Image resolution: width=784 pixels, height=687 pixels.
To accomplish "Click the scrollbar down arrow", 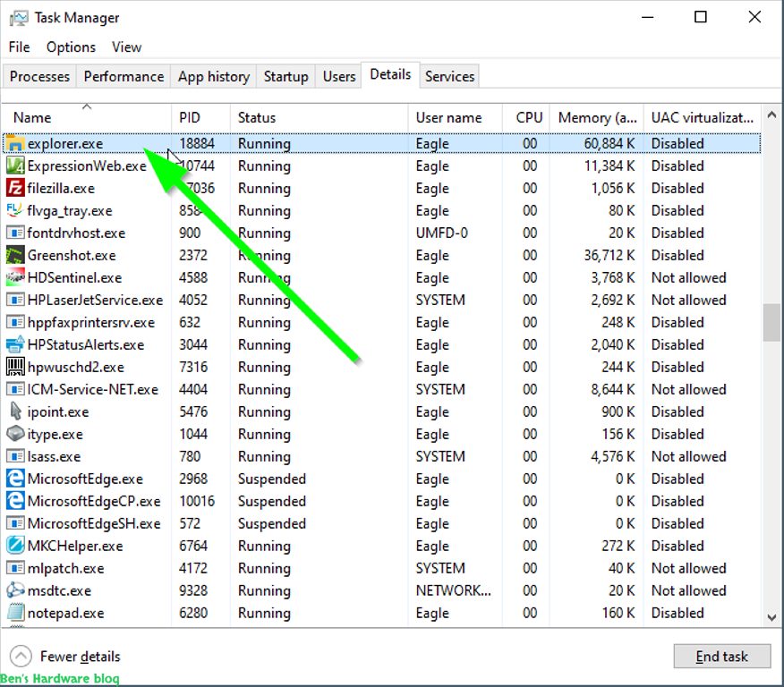I will (771, 617).
